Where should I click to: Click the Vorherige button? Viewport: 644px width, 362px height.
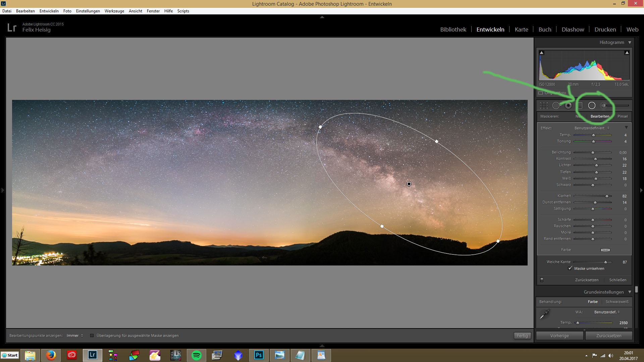(x=559, y=336)
